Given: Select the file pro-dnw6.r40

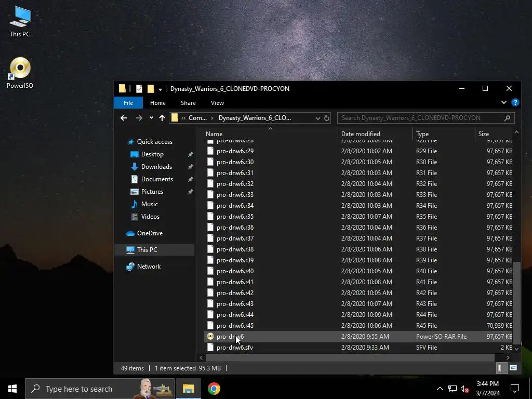Looking at the screenshot, I should click(x=235, y=271).
